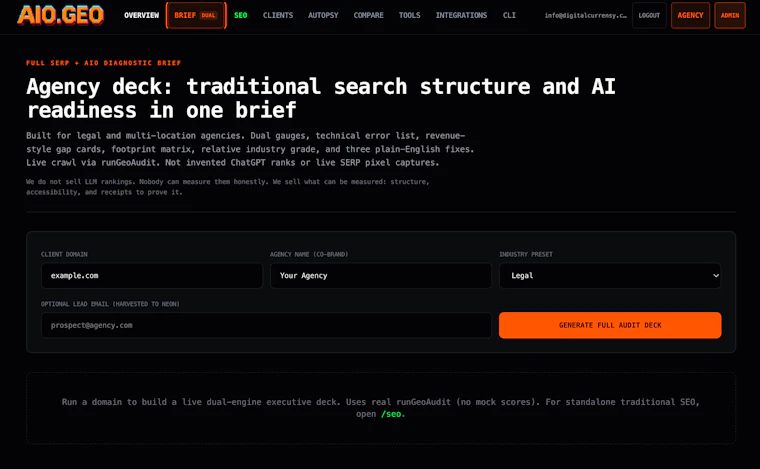Open the Autopsy nav item
This screenshot has width=760, height=469.
pyautogui.click(x=323, y=16)
